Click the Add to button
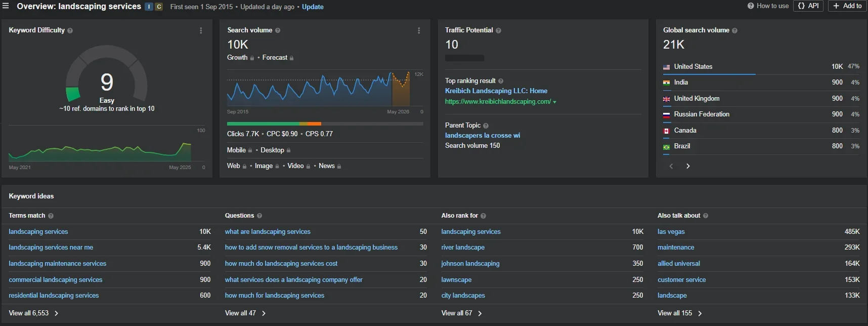This screenshot has width=868, height=326. [847, 6]
